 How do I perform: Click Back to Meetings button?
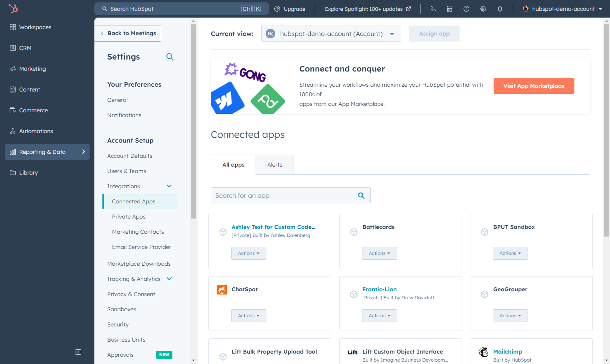(x=128, y=34)
